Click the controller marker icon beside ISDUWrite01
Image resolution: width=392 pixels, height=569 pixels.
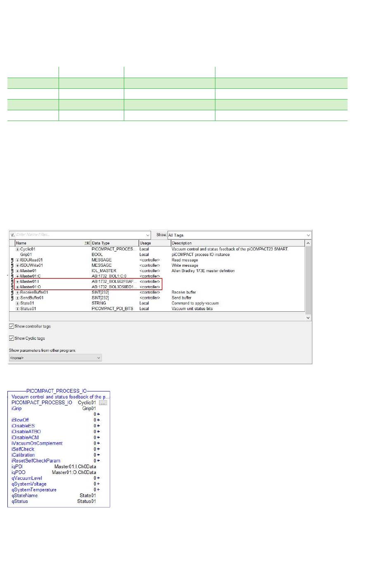pos(12,266)
